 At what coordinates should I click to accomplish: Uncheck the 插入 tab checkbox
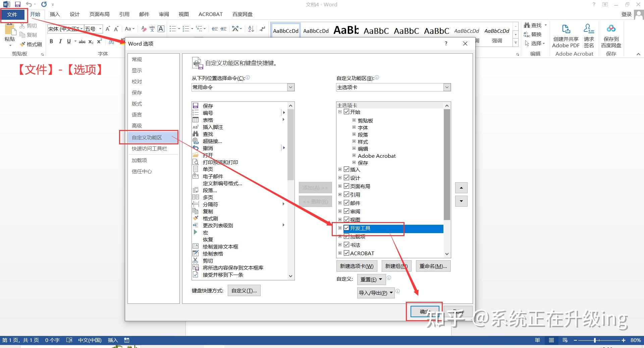pyautogui.click(x=346, y=169)
